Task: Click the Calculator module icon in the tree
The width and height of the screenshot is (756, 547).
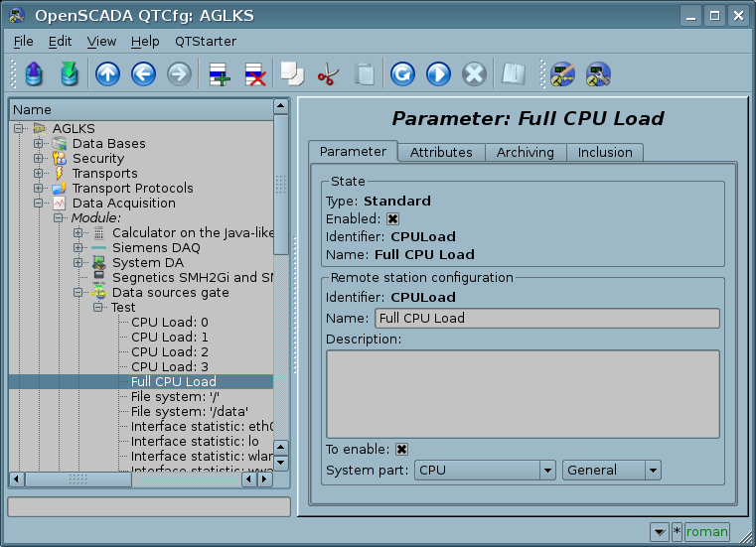Action: tap(98, 233)
